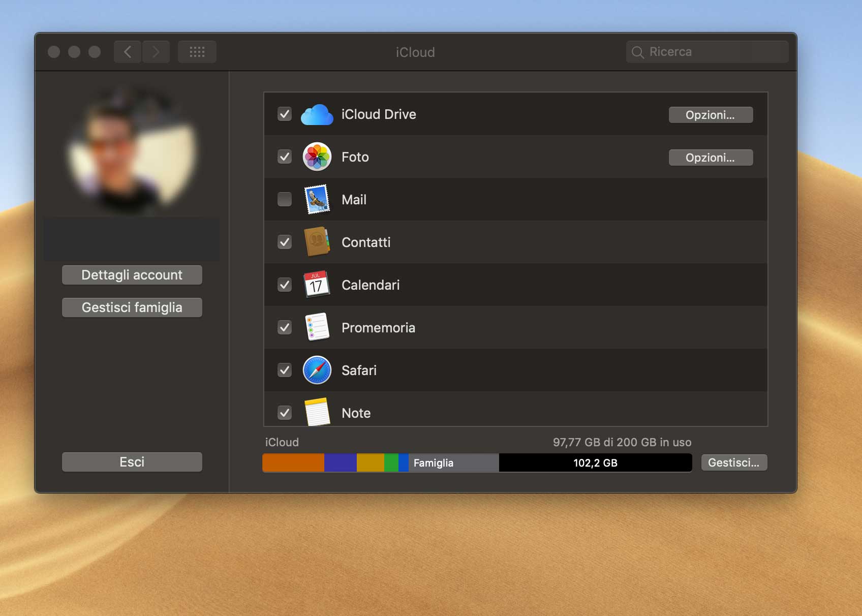
Task: Select the Note label
Action: [x=356, y=413]
